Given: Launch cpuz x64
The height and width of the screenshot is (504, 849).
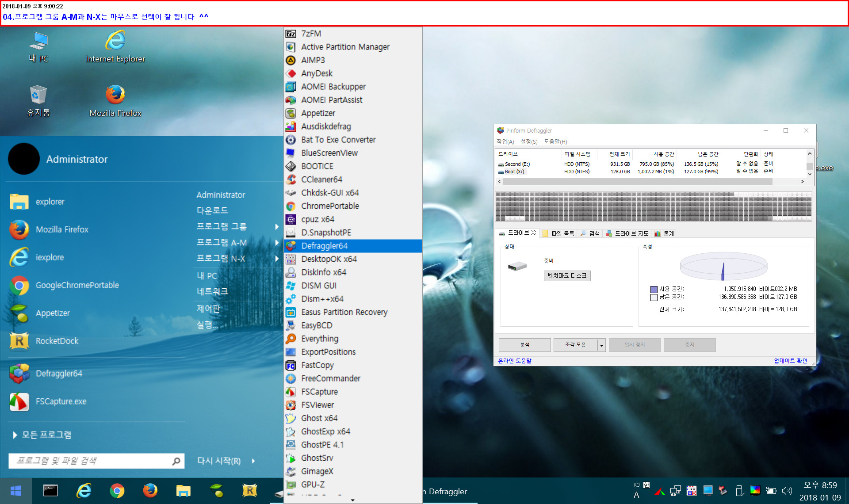Looking at the screenshot, I should click(352, 219).
